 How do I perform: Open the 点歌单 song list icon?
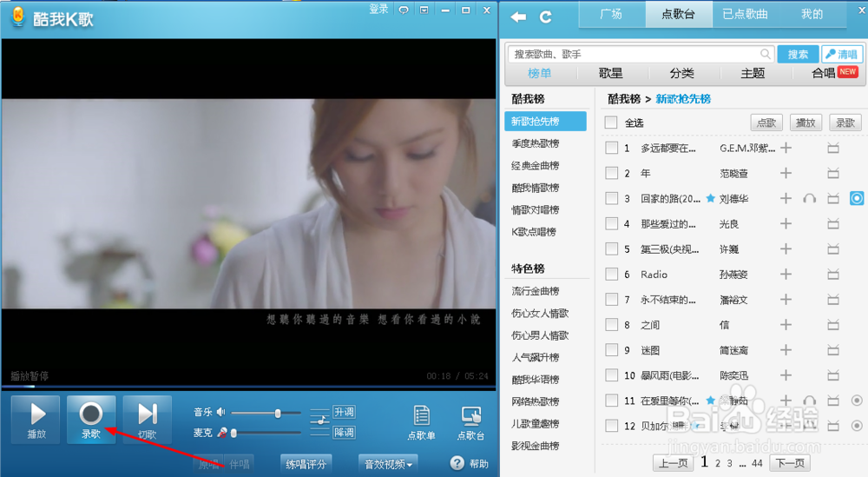[x=421, y=423]
